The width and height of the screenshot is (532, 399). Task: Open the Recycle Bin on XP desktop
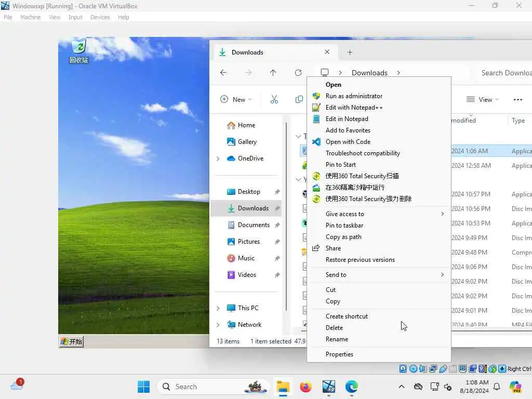[x=79, y=51]
